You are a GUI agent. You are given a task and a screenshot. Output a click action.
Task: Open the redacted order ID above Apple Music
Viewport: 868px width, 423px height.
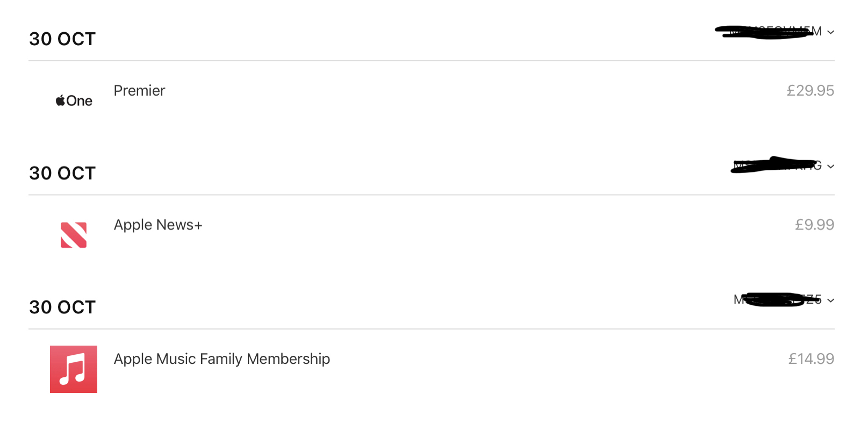(777, 299)
